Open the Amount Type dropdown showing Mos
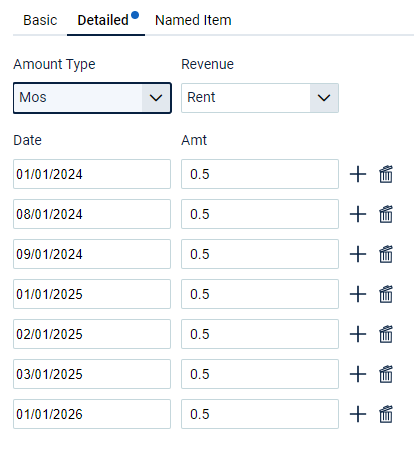Image resolution: width=414 pixels, height=460 pixels. (92, 98)
